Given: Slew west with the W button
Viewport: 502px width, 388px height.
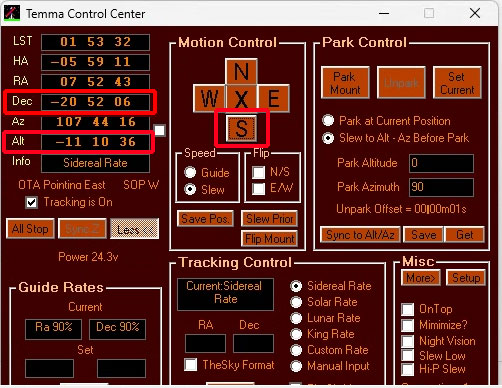Looking at the screenshot, I should pos(209,99).
